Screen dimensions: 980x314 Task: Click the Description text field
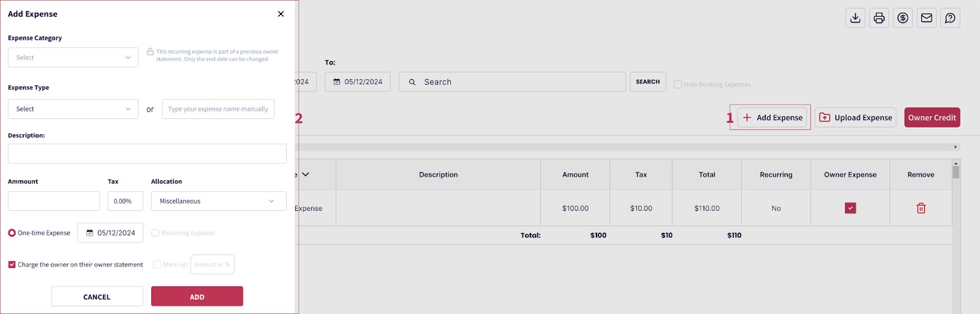147,154
